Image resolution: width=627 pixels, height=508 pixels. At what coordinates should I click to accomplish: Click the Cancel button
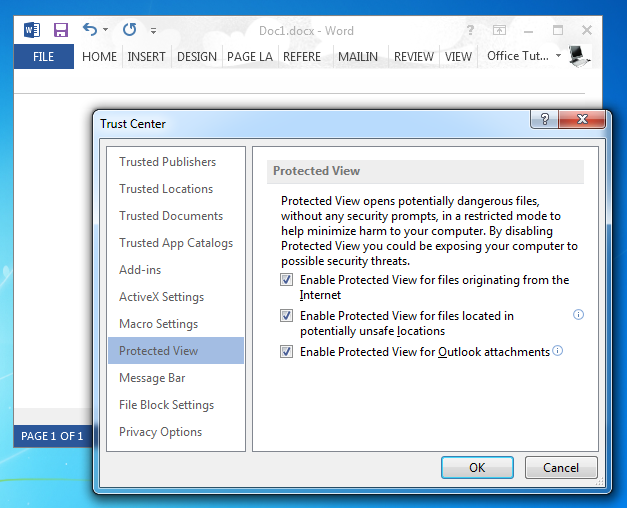560,467
